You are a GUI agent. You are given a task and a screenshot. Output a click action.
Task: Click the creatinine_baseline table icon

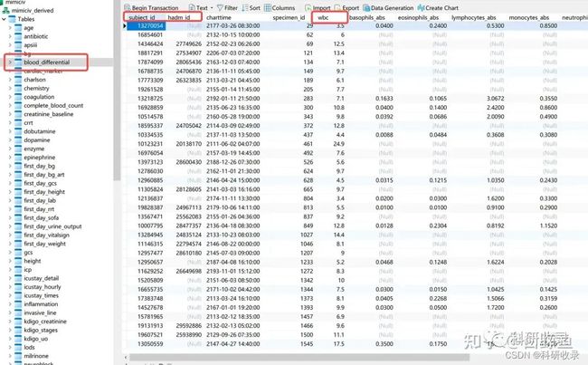tap(18, 114)
